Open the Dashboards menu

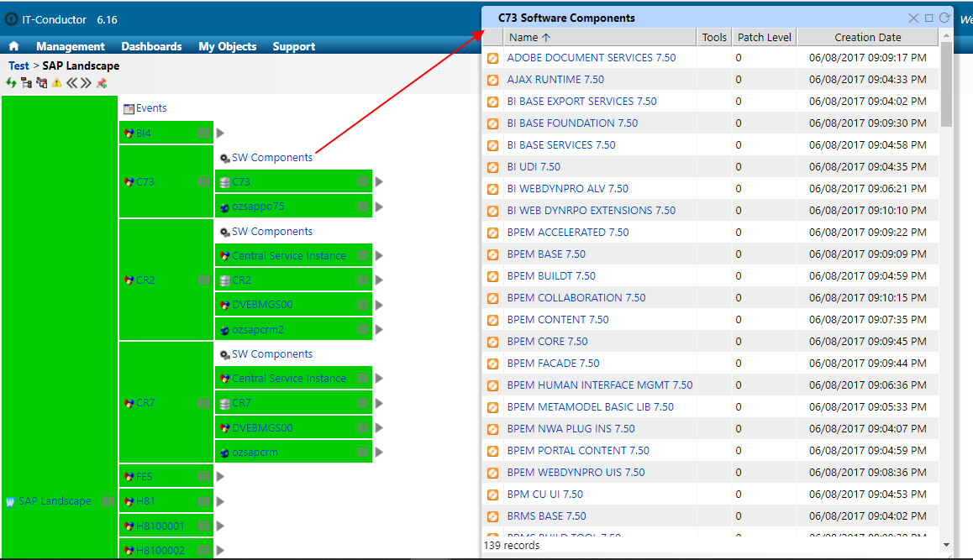click(x=151, y=47)
